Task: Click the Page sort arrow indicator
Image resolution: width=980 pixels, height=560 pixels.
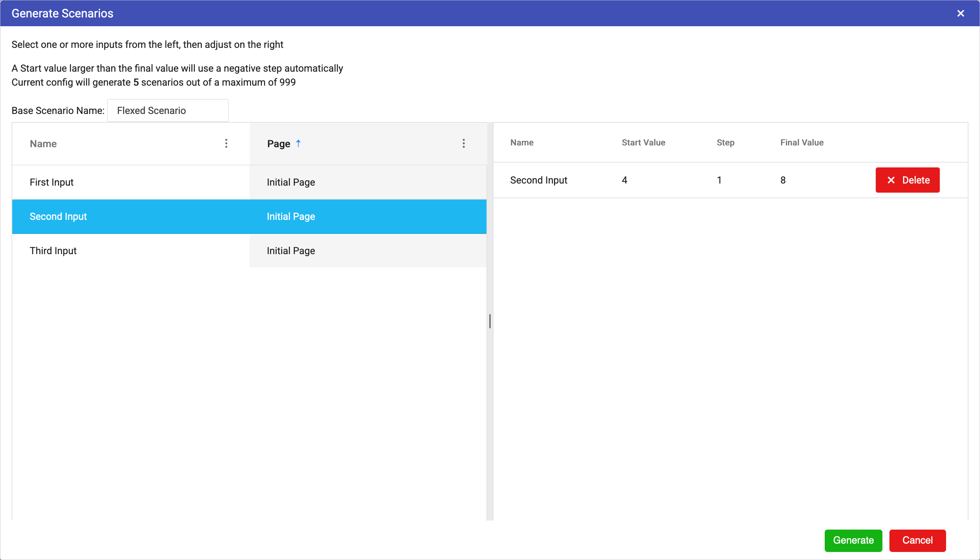Action: (x=298, y=143)
